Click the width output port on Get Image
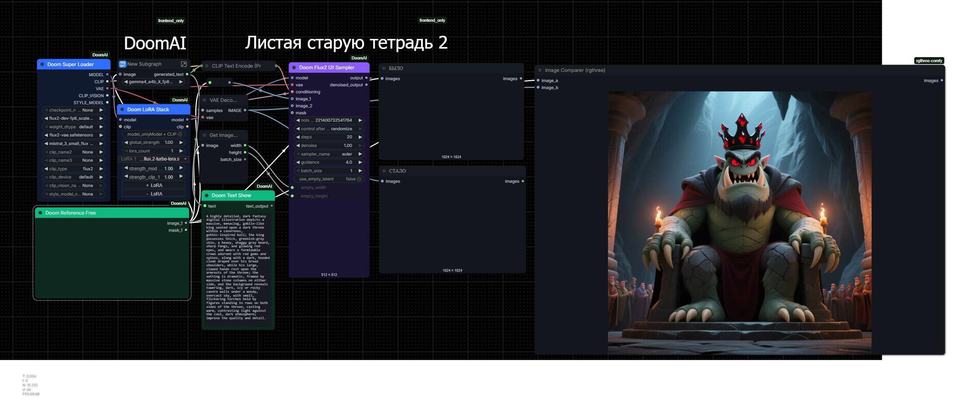 [x=245, y=145]
